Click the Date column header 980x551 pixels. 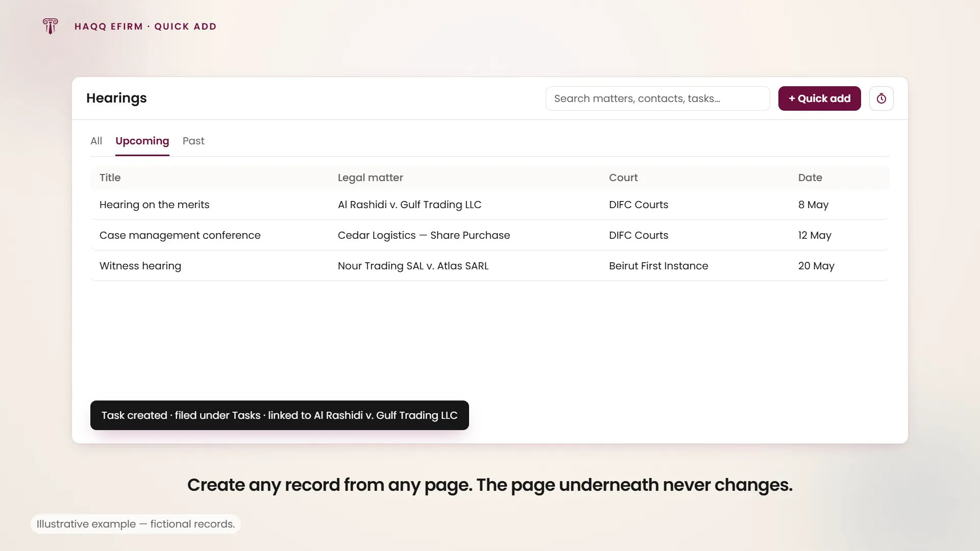pos(810,178)
